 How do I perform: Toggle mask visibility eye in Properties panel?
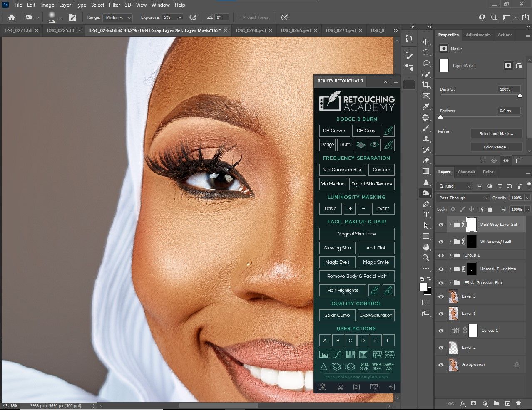506,161
